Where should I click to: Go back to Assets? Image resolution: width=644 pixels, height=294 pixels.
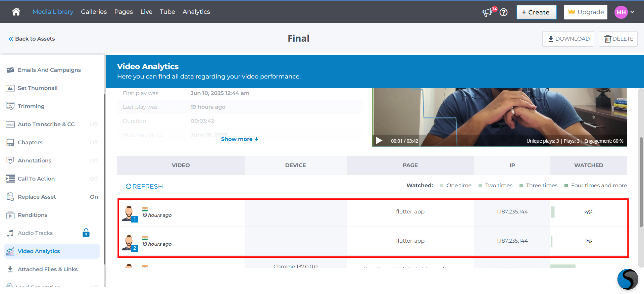[x=32, y=39]
